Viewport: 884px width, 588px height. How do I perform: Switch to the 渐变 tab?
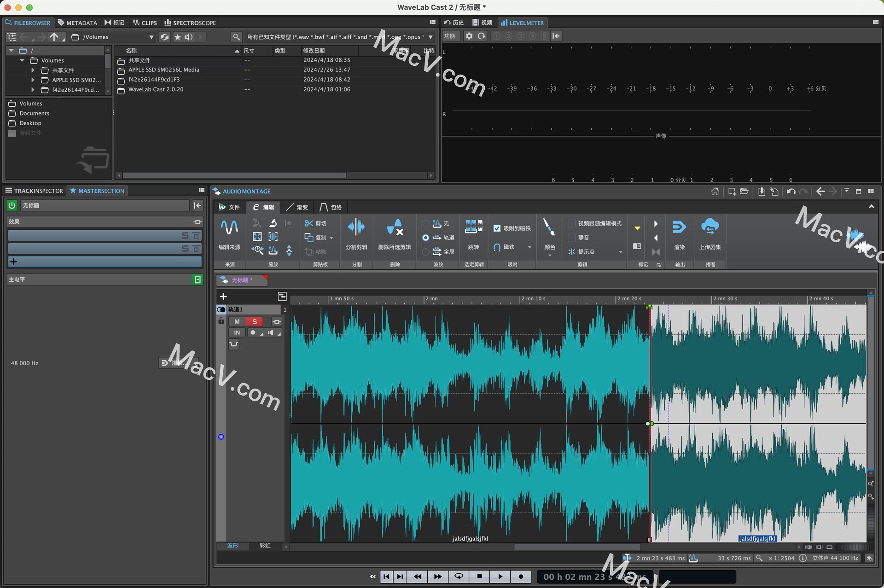point(297,207)
